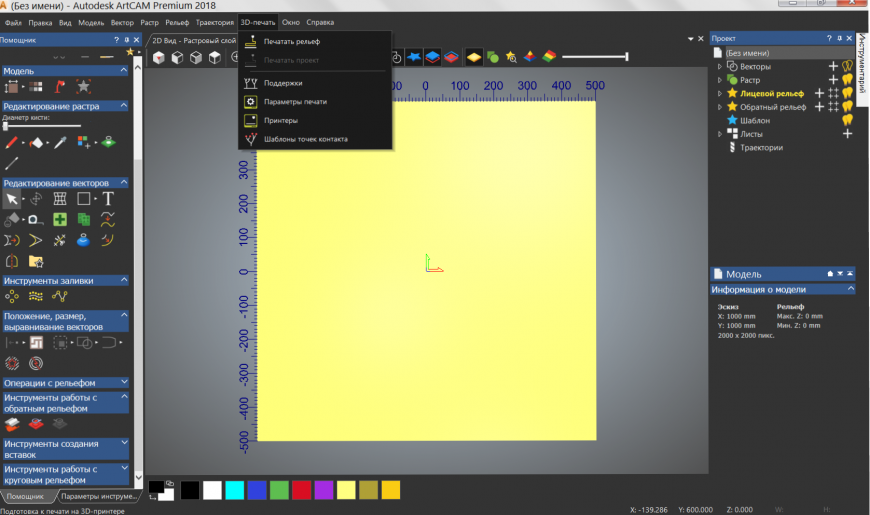Image resolution: width=870 pixels, height=515 pixels.
Task: Click the wavy line vector tool icon
Action: 108,219
